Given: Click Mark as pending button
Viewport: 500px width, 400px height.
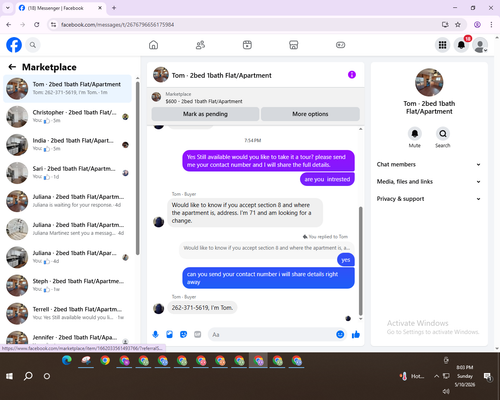Looking at the screenshot, I should click(205, 114).
